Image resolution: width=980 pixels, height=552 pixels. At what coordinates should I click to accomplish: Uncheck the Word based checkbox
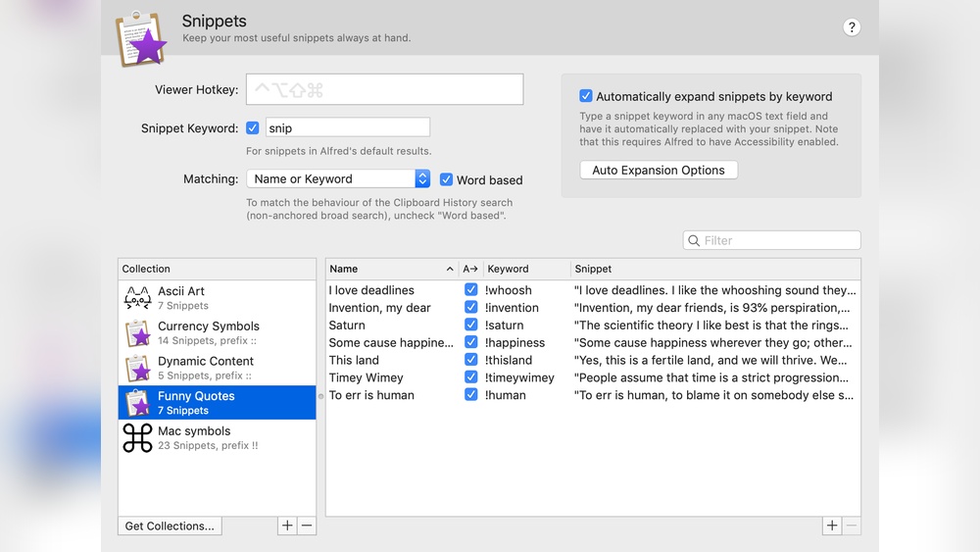[x=446, y=179]
